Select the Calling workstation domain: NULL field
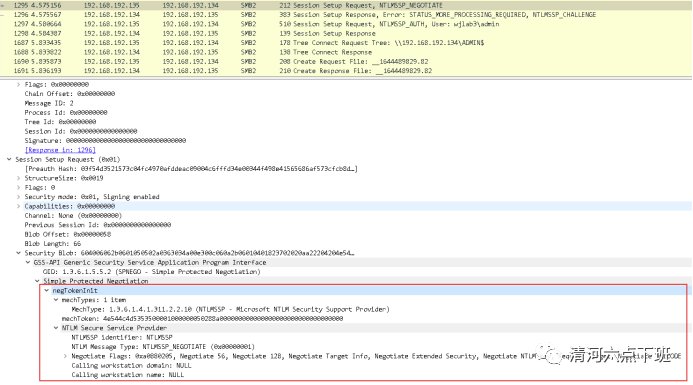 pos(131,366)
